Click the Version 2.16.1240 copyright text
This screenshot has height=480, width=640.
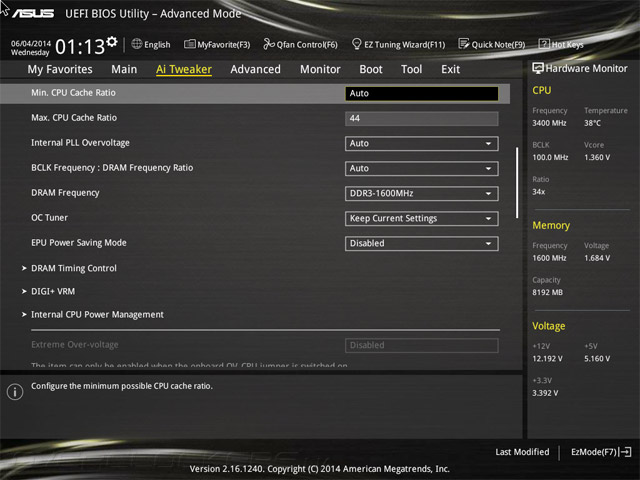[x=320, y=469]
